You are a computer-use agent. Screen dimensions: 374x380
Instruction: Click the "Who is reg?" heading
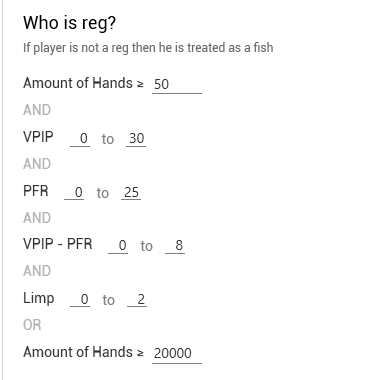pyautogui.click(x=69, y=23)
